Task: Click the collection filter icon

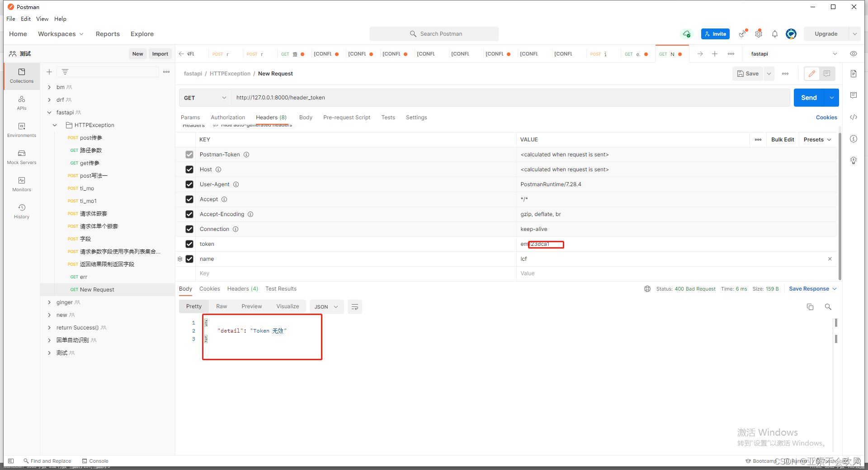Action: 65,72
